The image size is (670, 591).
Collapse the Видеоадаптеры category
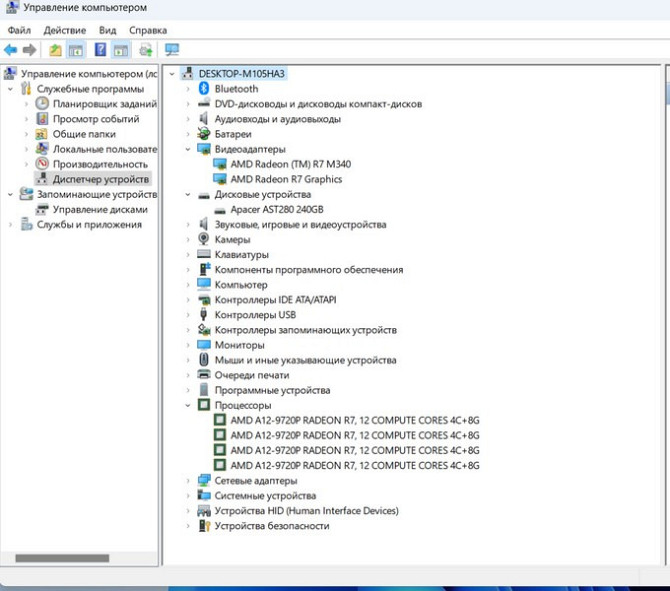coord(188,149)
